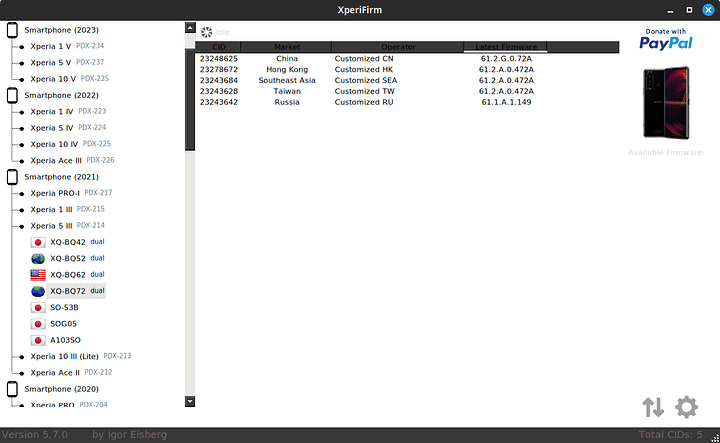Select the SOG05 device variant
This screenshot has height=443, width=720.
click(64, 324)
